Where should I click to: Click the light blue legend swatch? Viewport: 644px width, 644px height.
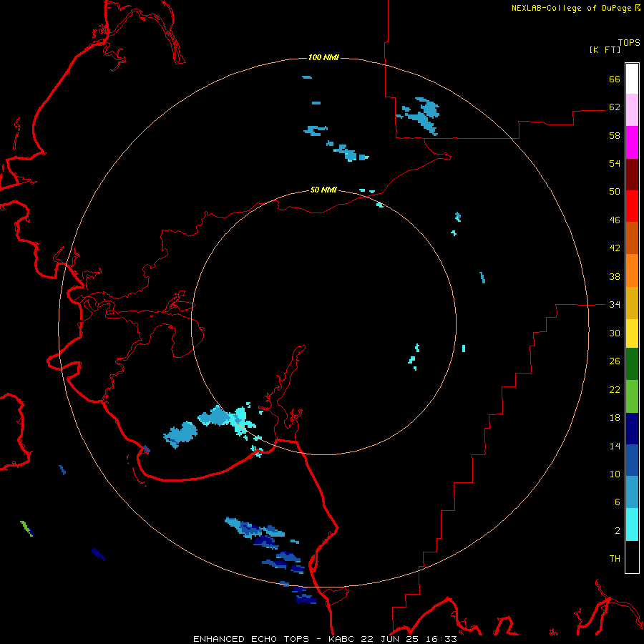coord(632,492)
